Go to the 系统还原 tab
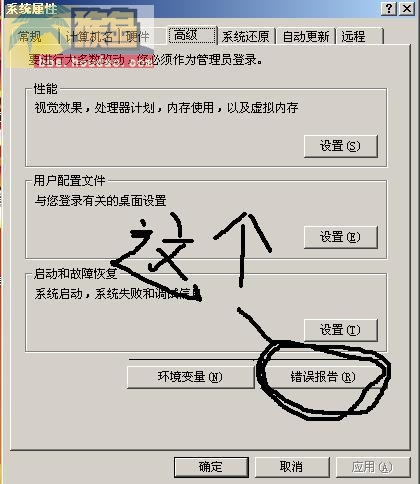The image size is (420, 484). [x=246, y=36]
